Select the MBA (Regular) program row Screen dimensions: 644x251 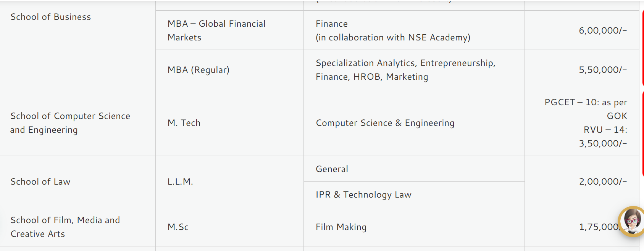pos(198,69)
